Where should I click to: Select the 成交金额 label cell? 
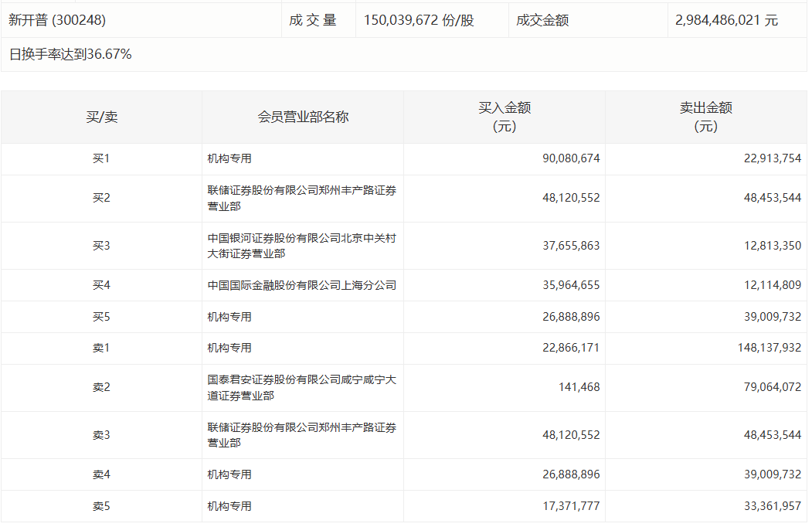[542, 20]
